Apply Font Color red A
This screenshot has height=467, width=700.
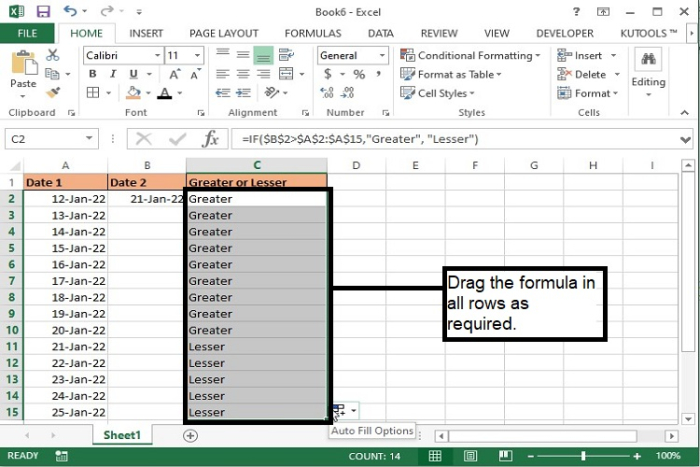click(165, 93)
